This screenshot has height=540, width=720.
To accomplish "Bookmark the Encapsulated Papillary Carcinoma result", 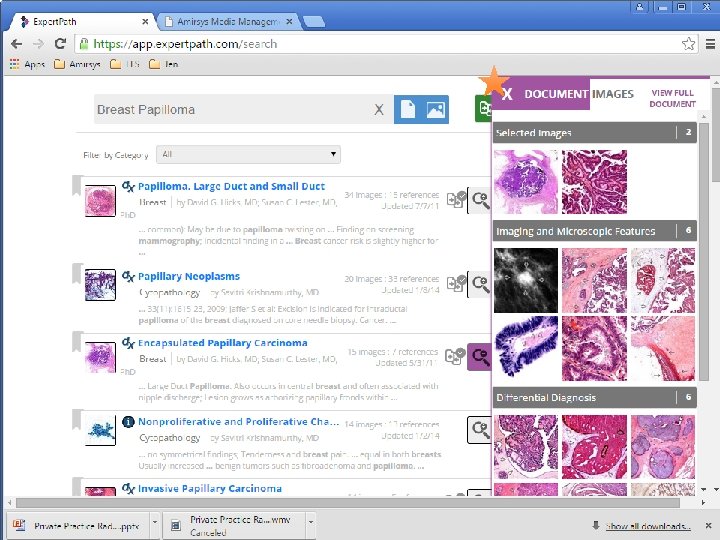I will click(77, 342).
